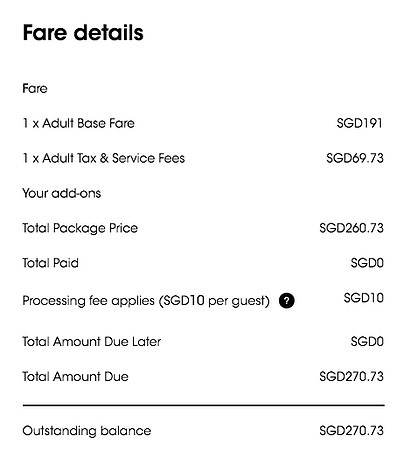Image resolution: width=396 pixels, height=450 pixels.
Task: Click the Total Paid label
Action: (x=51, y=263)
